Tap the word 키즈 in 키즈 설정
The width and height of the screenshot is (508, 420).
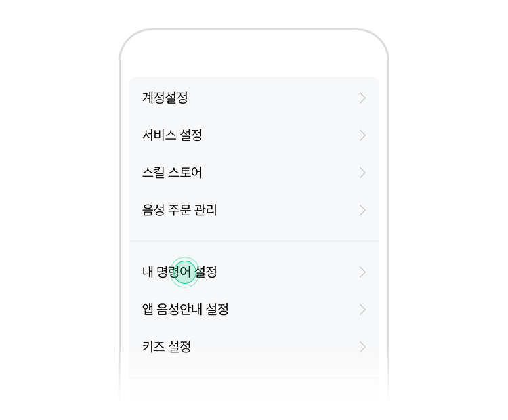click(x=154, y=346)
